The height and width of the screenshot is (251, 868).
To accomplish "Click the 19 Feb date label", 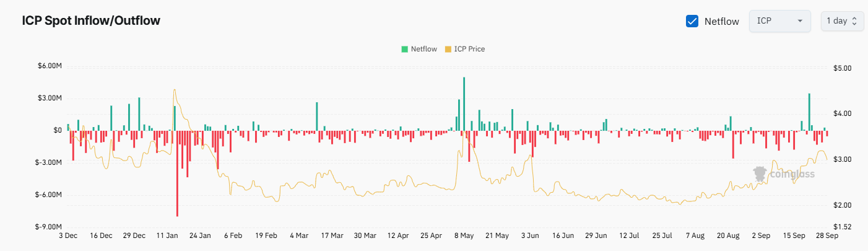I will [x=266, y=236].
